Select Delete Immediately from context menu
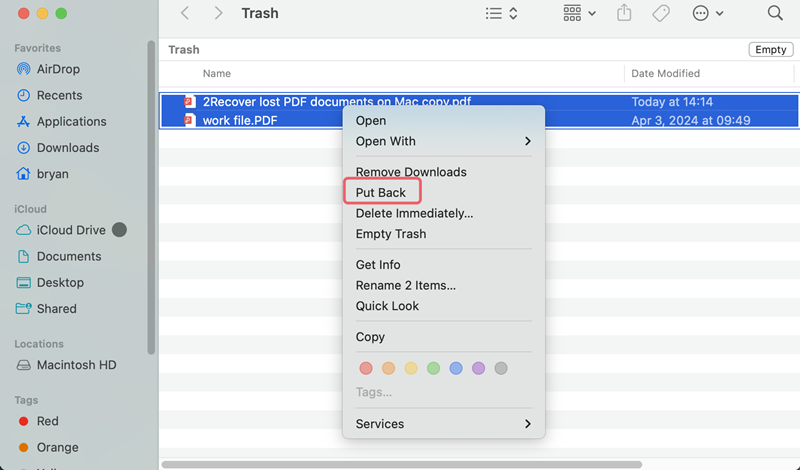 tap(414, 213)
